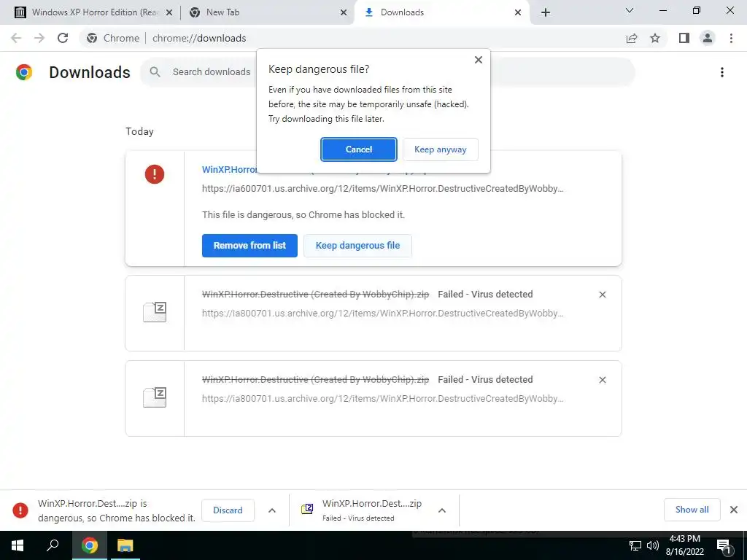Remove the second failed download entry

click(x=602, y=380)
